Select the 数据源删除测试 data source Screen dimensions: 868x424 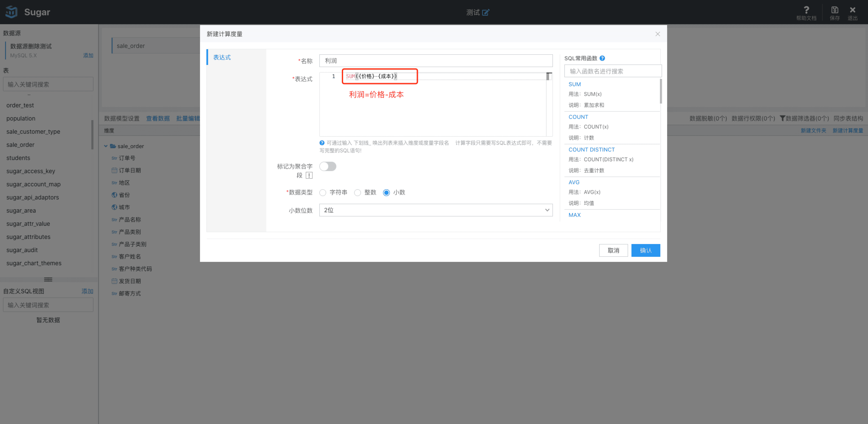coord(31,46)
